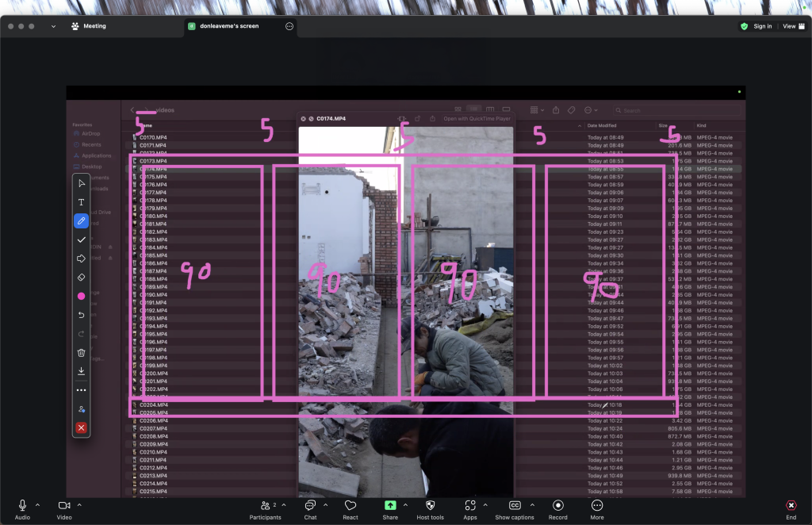Switch to donleaveme's screen tab
Image resolution: width=812 pixels, height=525 pixels.
(x=229, y=26)
